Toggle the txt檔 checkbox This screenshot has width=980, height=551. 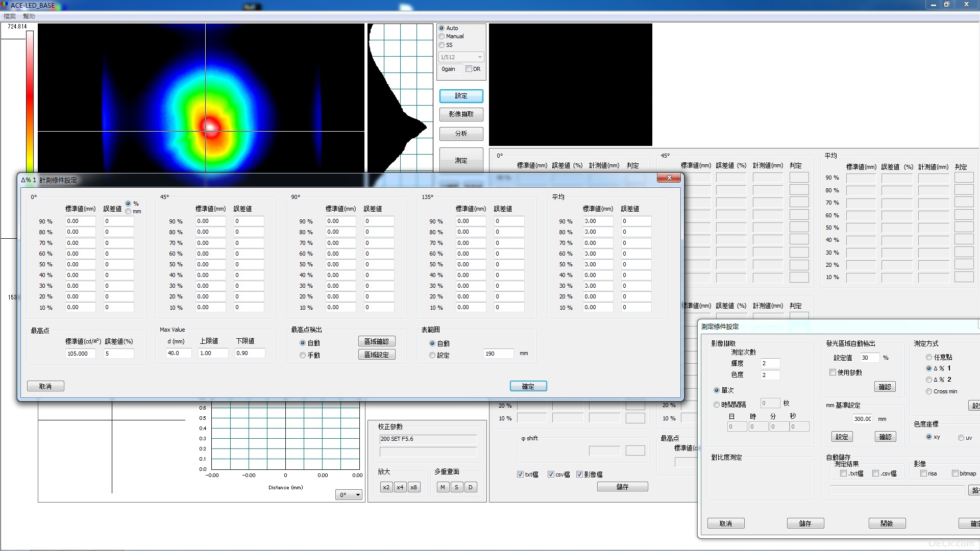click(520, 474)
